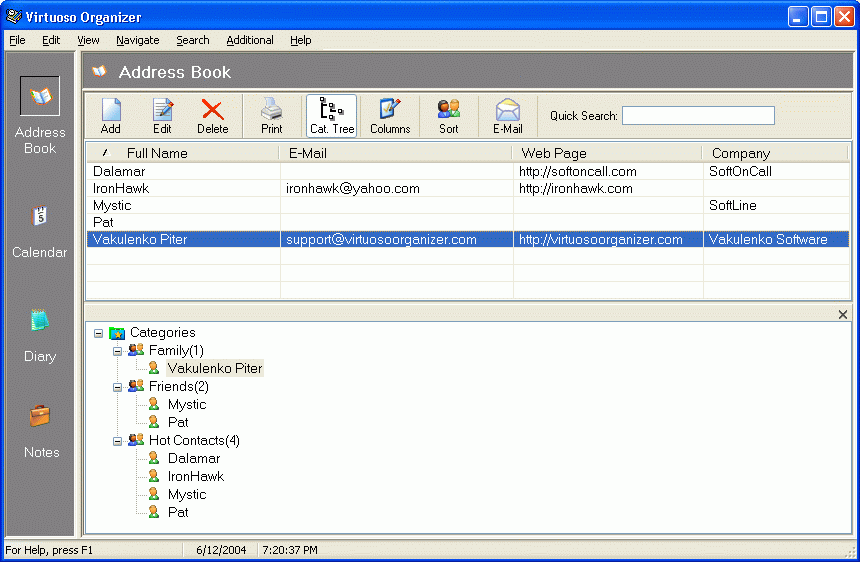Image resolution: width=860 pixels, height=562 pixels.
Task: Select the Dalamar row in contact list
Action: [x=468, y=171]
